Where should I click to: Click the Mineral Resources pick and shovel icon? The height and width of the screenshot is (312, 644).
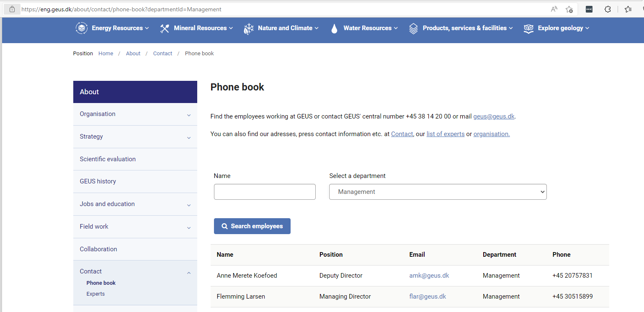tap(165, 28)
